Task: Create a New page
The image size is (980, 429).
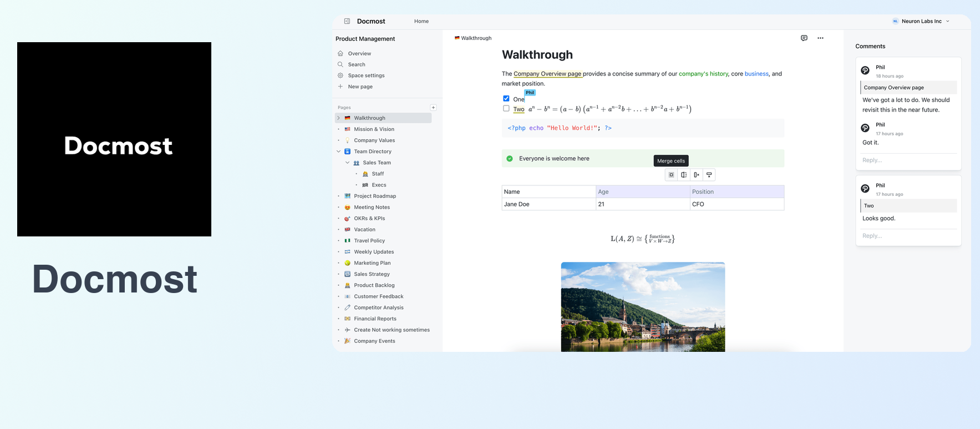Action: [x=360, y=87]
